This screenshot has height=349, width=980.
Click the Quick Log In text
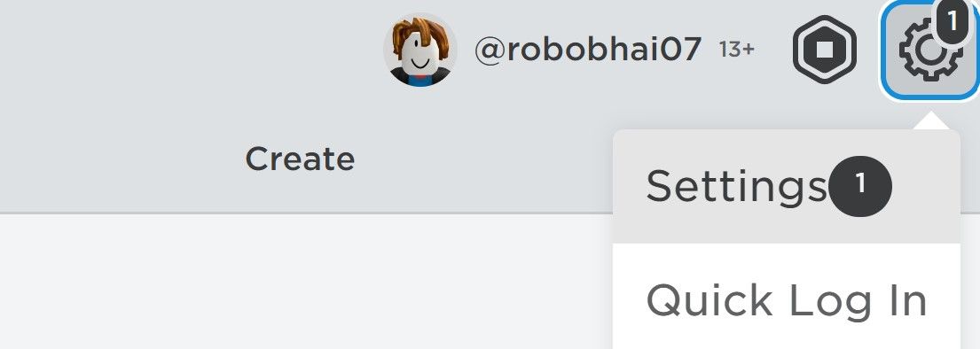[787, 301]
